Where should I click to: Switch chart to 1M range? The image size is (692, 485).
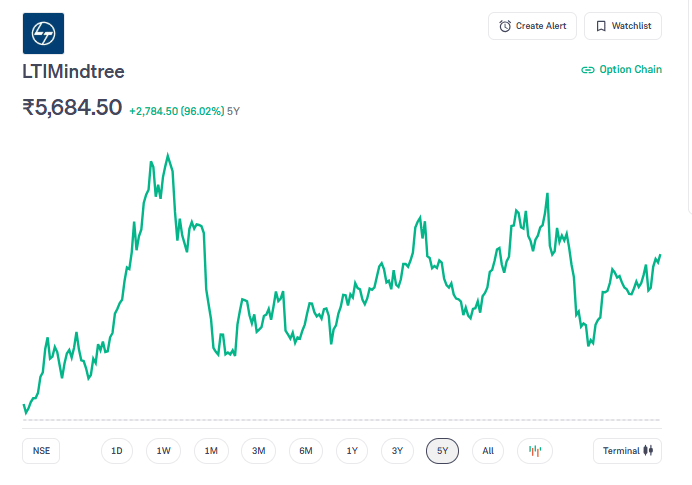tap(211, 451)
